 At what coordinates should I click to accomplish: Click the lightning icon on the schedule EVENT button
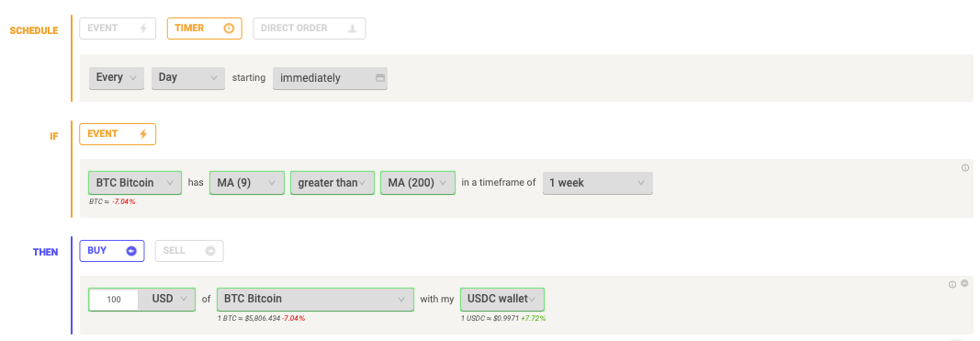143,28
